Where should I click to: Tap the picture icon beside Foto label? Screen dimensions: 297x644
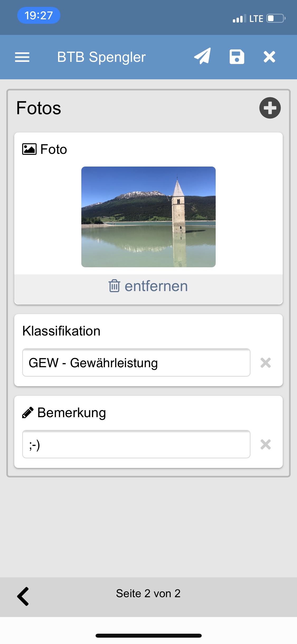point(29,149)
